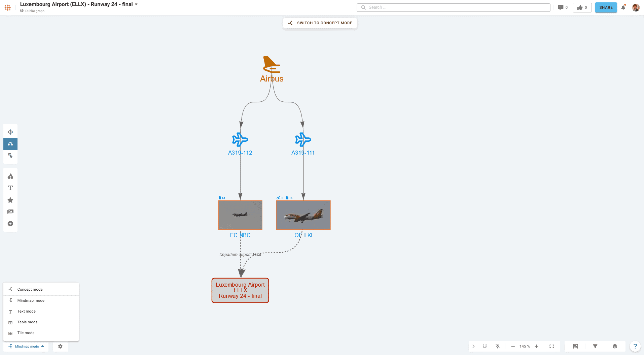Choose Text mode from the menu
The image size is (644, 355).
pos(41,311)
